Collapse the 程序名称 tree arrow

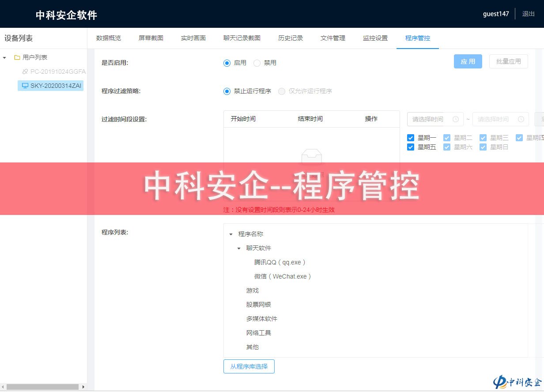tap(231, 234)
